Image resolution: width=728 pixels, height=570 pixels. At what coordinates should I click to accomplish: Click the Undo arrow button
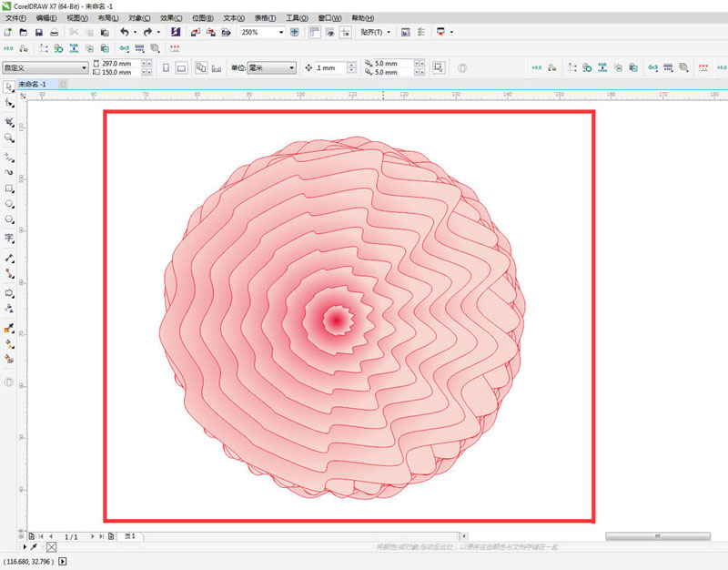125,32
